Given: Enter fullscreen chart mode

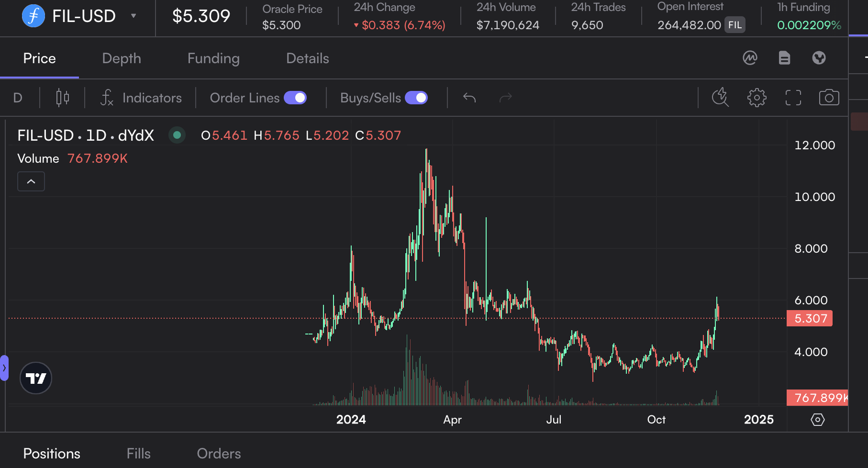Looking at the screenshot, I should (x=793, y=98).
